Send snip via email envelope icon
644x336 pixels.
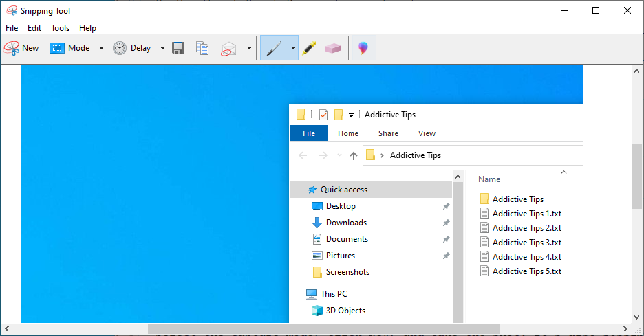228,48
